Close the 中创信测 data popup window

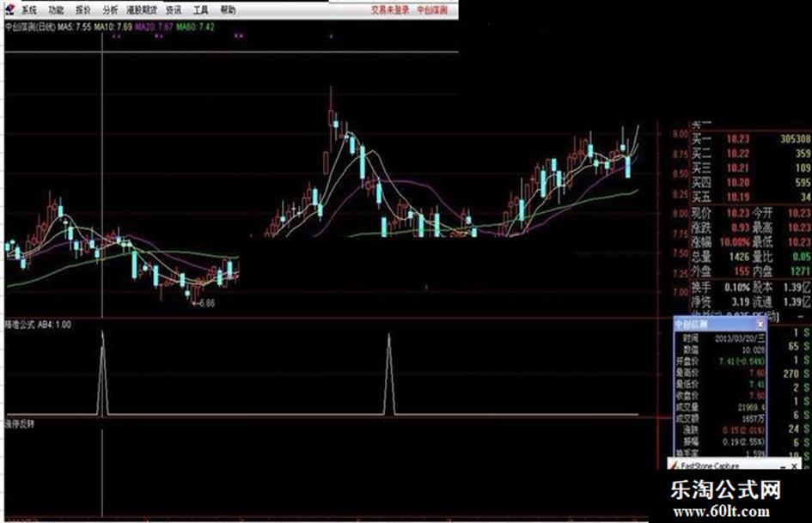[x=760, y=324]
